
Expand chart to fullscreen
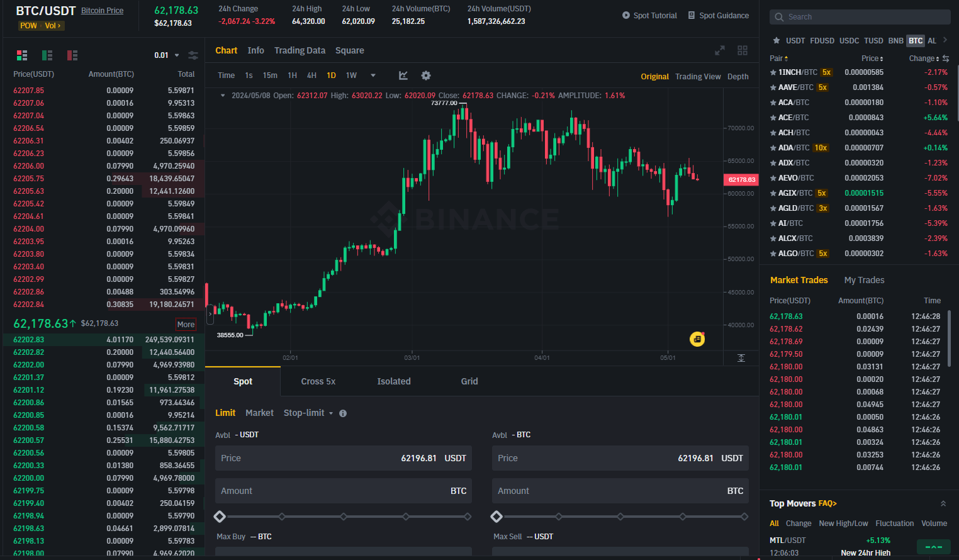pos(720,50)
